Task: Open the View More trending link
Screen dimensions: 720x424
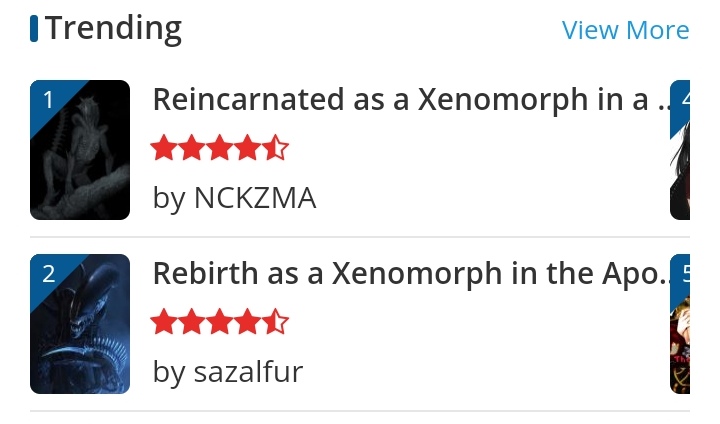Action: 625,30
